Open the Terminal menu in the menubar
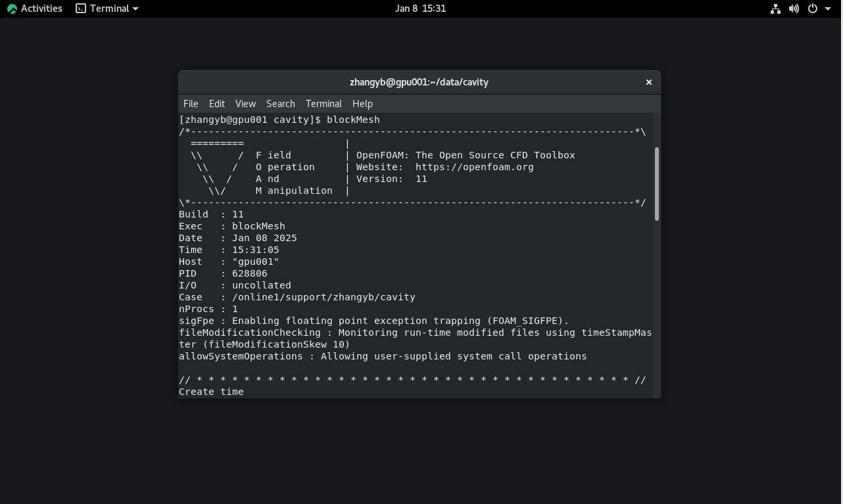 324,104
